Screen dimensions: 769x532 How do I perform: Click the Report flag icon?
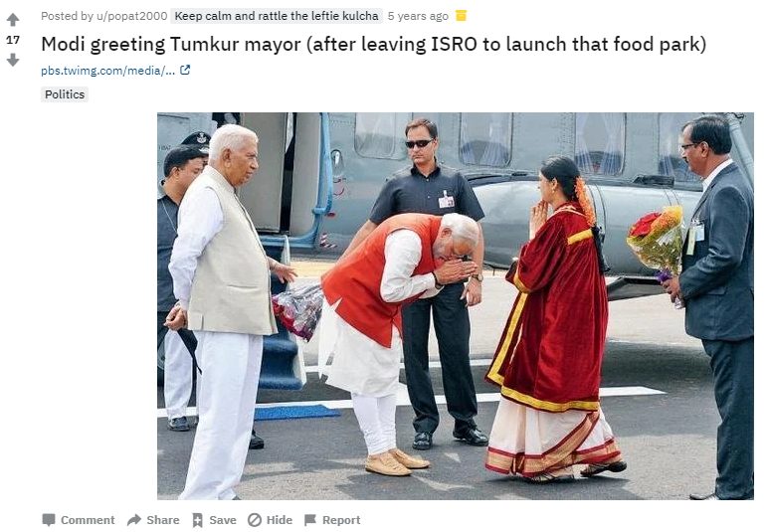(310, 520)
